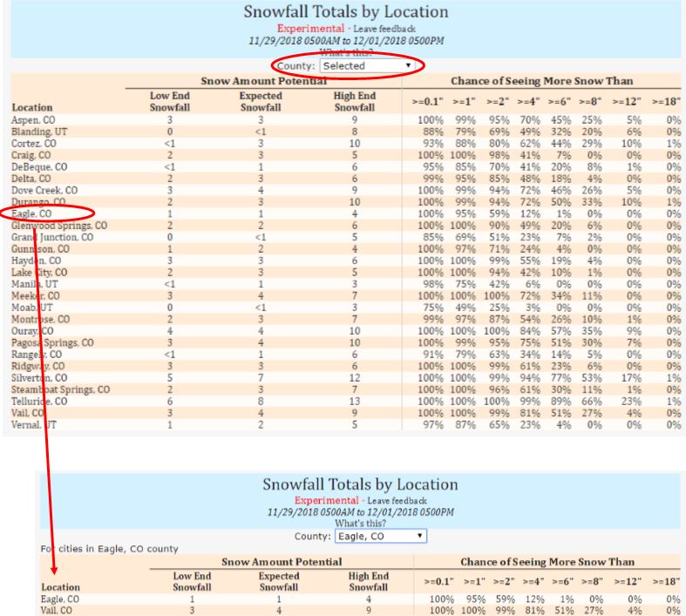Click the date range text in the upper header
686x616 pixels.
click(x=346, y=41)
